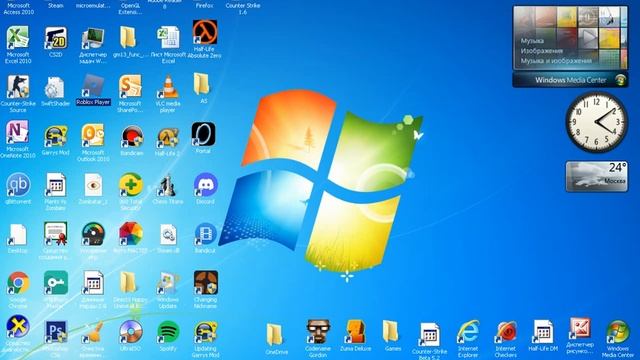
Task: Select the Windows Update shortcut
Action: coord(168,283)
